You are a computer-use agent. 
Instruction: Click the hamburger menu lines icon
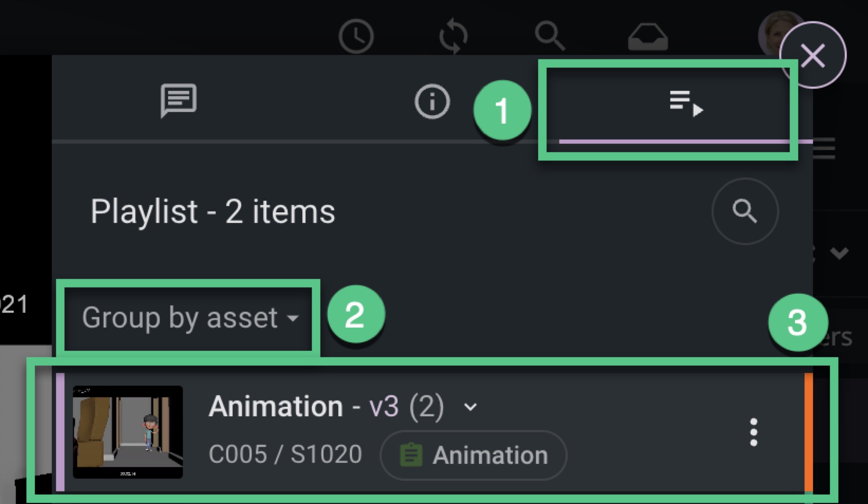pos(825,148)
